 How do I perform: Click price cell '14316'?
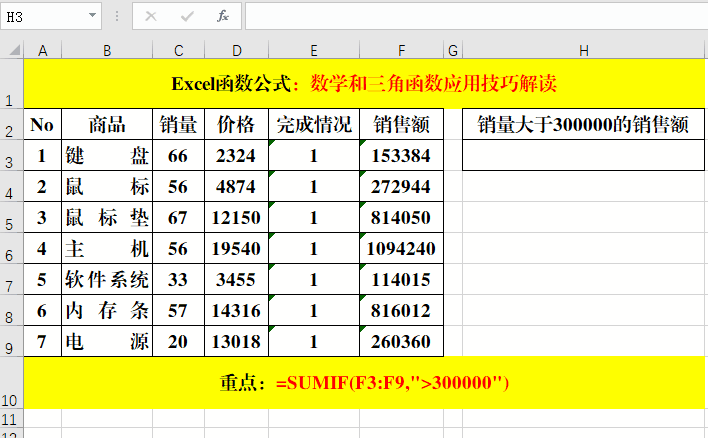[x=237, y=310]
